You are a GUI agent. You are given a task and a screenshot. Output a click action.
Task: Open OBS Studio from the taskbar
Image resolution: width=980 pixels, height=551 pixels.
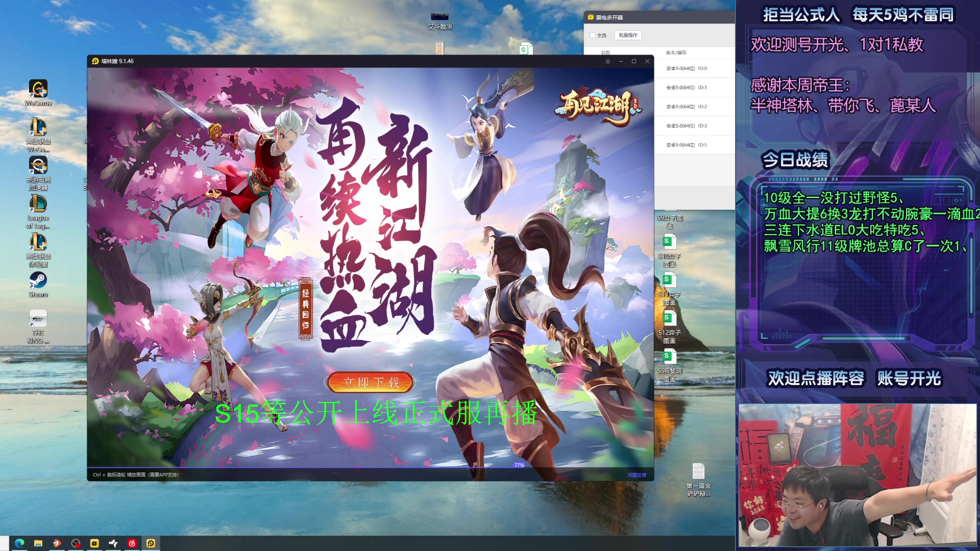(x=76, y=543)
